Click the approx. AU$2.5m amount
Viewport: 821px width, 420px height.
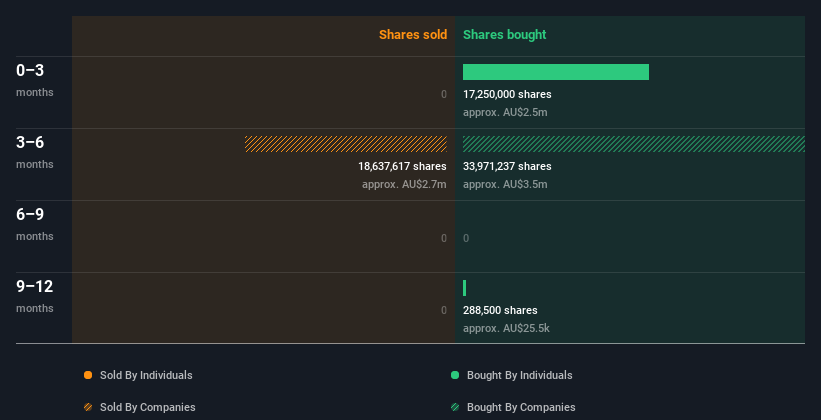505,112
